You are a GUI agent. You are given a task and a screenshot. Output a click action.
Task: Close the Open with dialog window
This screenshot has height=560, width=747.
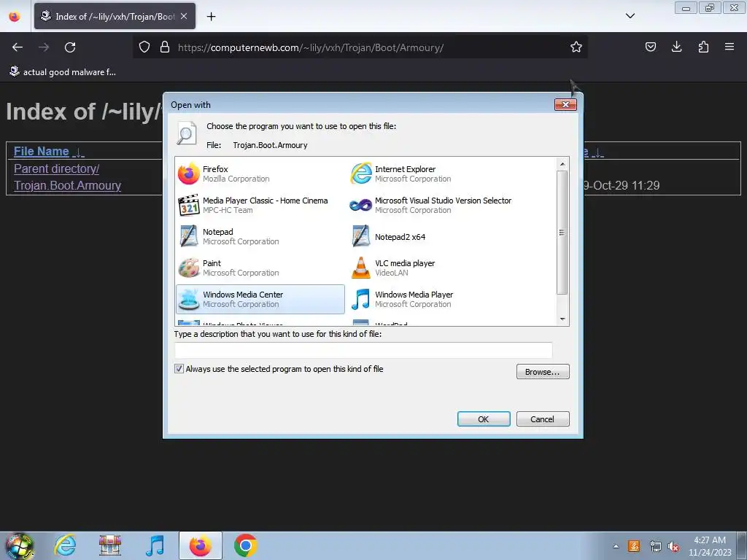tap(565, 104)
